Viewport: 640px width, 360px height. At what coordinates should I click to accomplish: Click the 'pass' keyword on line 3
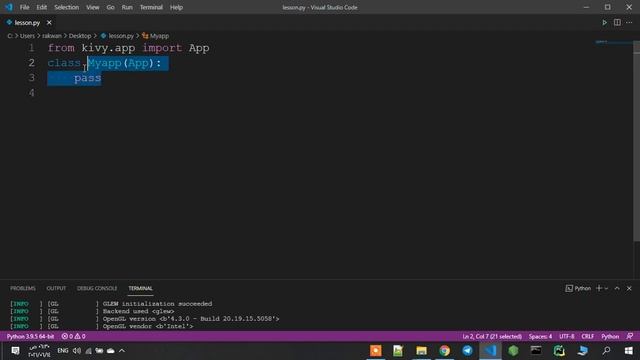point(87,78)
